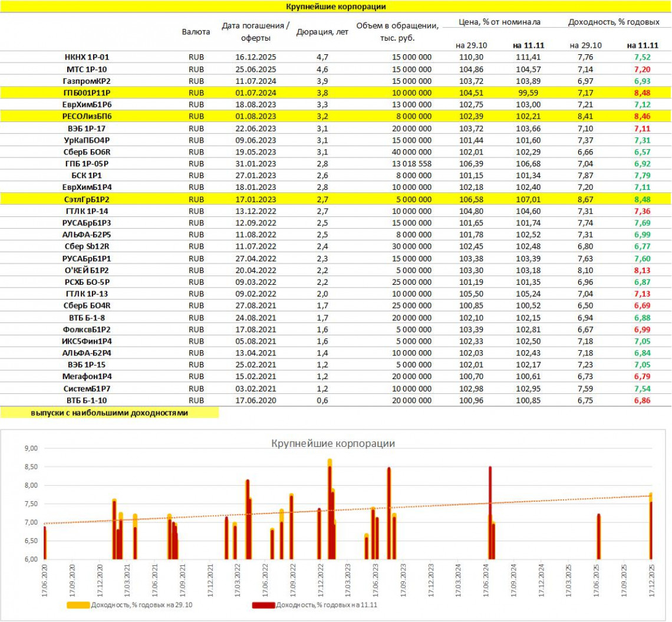Image resolution: width=672 pixels, height=622 pixels.
Task: Click the dark red legend swatch for 11.11
Action: click(263, 605)
